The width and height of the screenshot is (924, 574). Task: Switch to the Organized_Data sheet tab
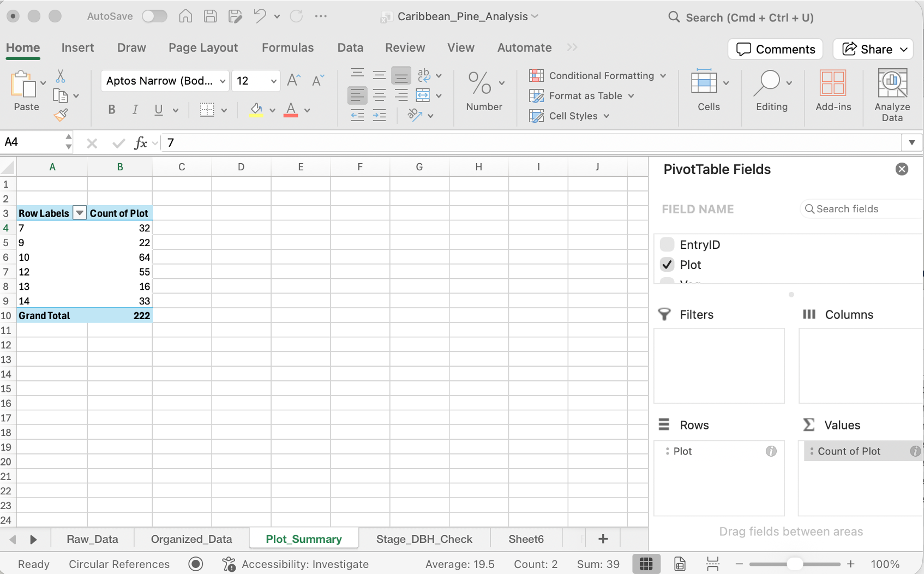point(191,539)
